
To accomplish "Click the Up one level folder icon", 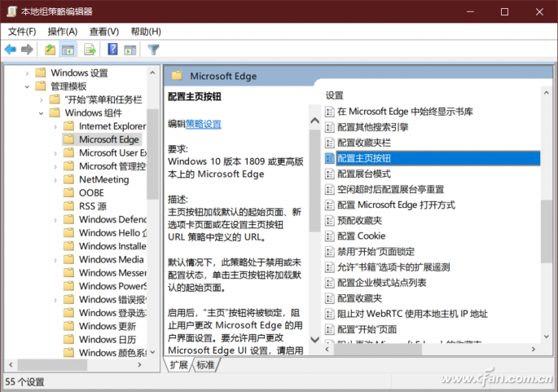I will tap(50, 49).
